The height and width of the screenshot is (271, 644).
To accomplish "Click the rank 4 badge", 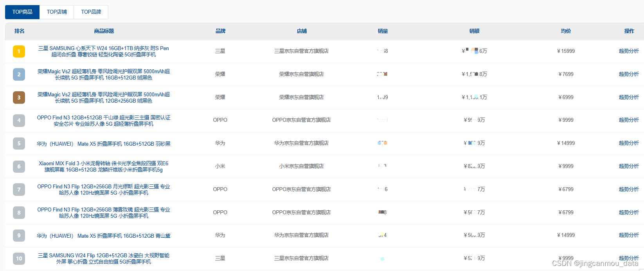I will pos(19,120).
